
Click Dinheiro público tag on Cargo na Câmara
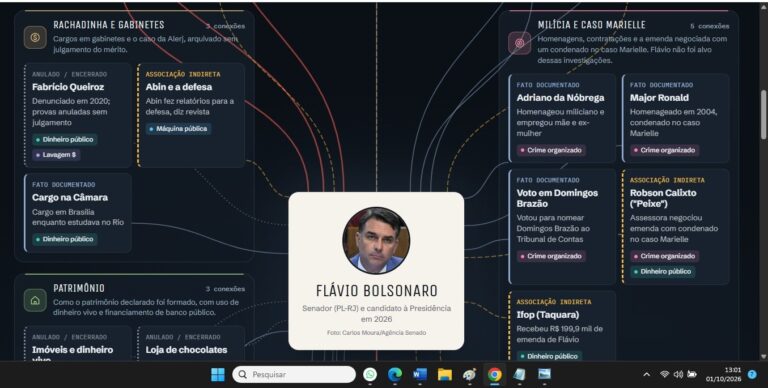click(65, 239)
